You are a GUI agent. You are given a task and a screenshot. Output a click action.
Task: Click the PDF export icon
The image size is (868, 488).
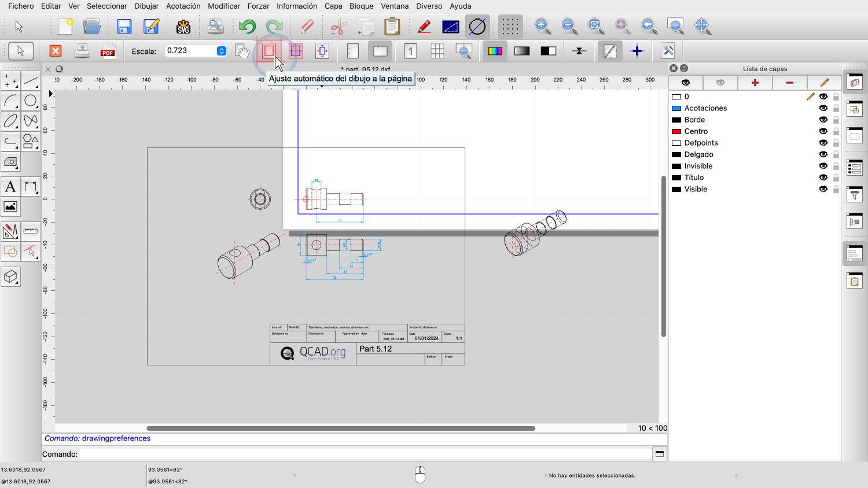pos(108,51)
